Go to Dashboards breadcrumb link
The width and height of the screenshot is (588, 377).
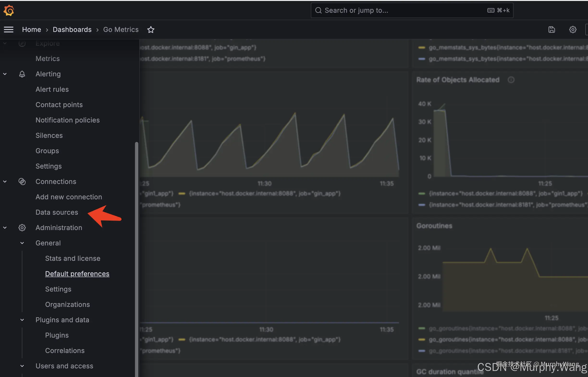[x=72, y=30]
